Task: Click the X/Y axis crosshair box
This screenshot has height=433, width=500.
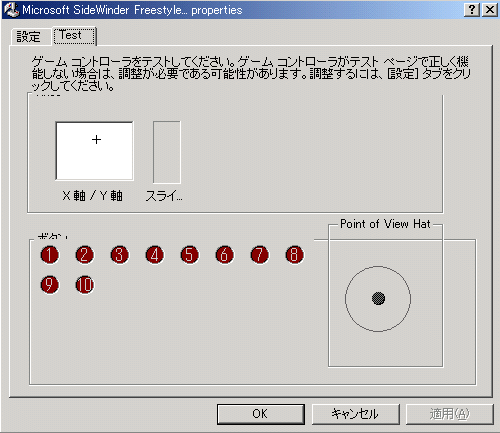Action: click(94, 151)
